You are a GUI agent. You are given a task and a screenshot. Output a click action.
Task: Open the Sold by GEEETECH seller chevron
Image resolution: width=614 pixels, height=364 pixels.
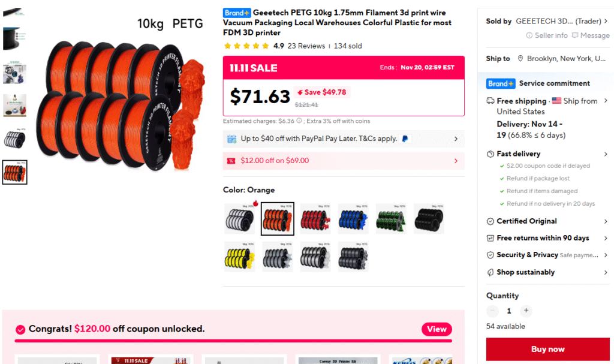pyautogui.click(x=606, y=21)
